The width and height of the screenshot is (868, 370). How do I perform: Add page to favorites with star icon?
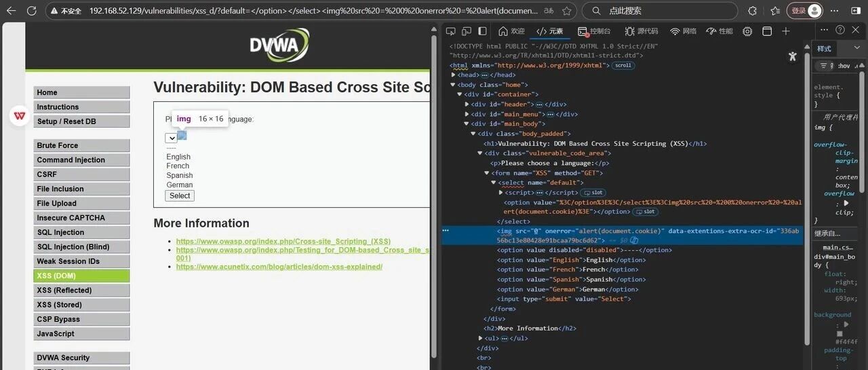pos(566,11)
